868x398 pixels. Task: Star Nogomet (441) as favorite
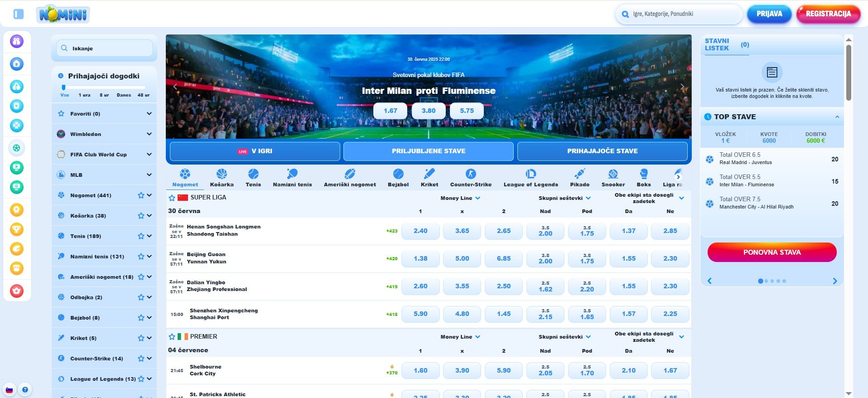click(x=141, y=195)
